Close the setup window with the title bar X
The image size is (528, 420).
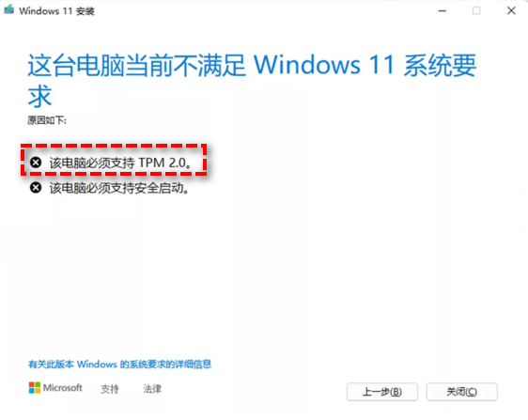pyautogui.click(x=511, y=10)
